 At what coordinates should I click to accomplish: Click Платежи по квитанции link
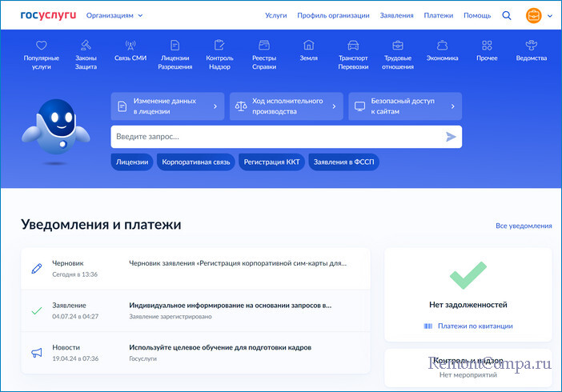[x=468, y=326]
